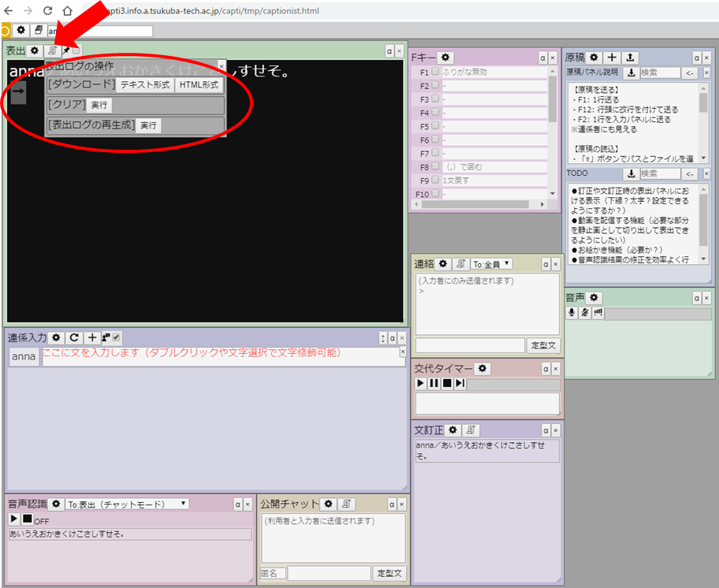Skip to next in 交代タイマー
This screenshot has width=719, height=588.
pos(460,383)
